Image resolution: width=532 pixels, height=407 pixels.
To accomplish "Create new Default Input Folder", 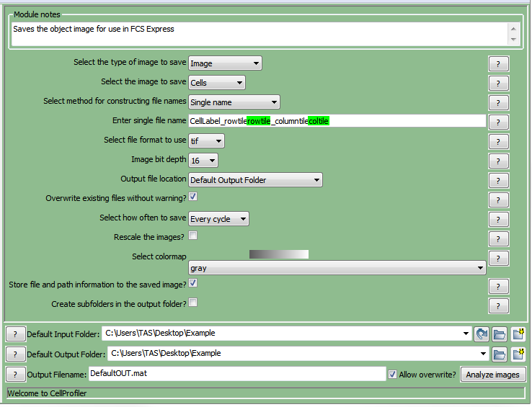I will pos(518,334).
